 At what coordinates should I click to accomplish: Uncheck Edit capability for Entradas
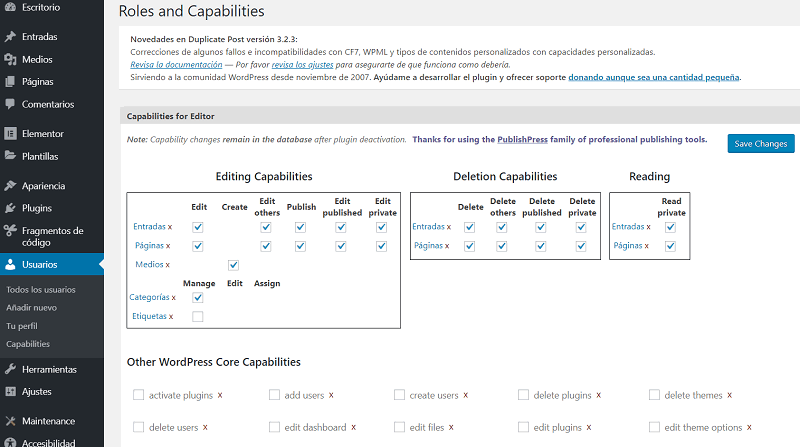point(198,227)
